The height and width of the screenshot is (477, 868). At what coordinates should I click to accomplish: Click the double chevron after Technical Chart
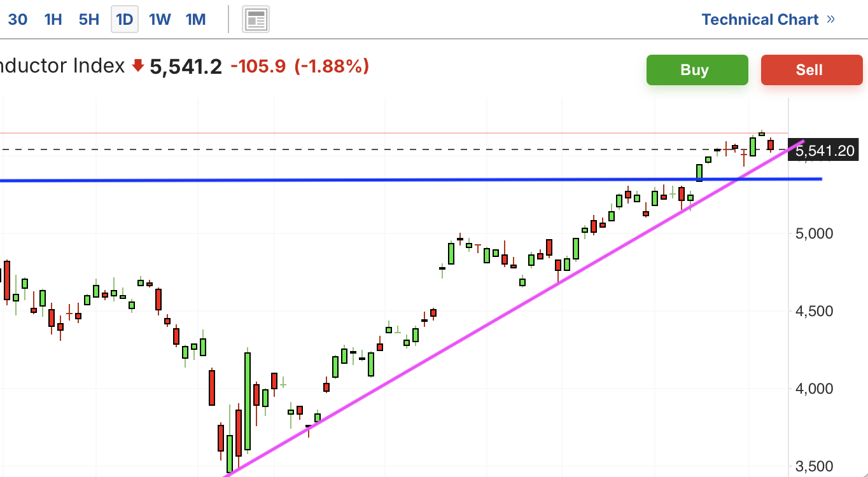830,19
